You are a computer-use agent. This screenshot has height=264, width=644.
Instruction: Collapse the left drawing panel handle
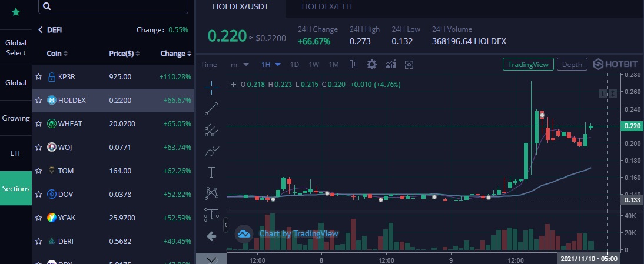pyautogui.click(x=225, y=225)
